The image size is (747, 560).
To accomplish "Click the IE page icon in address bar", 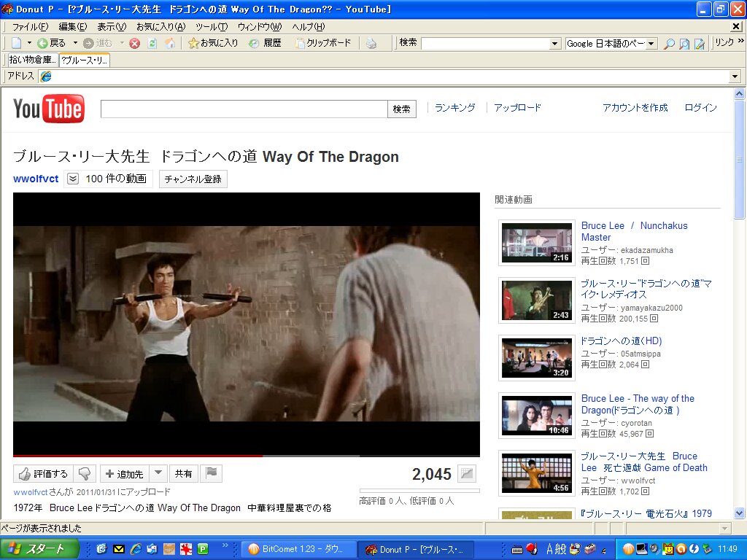I will click(46, 76).
